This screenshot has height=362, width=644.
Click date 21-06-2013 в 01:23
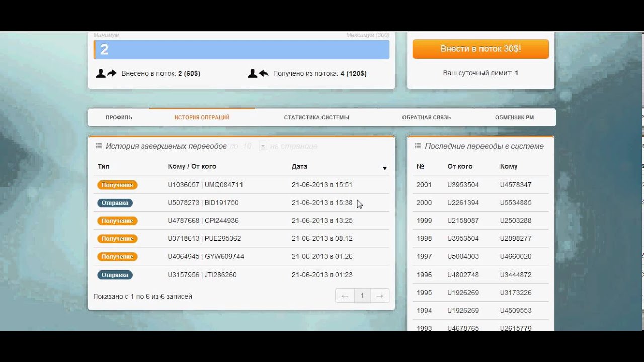coord(322,275)
